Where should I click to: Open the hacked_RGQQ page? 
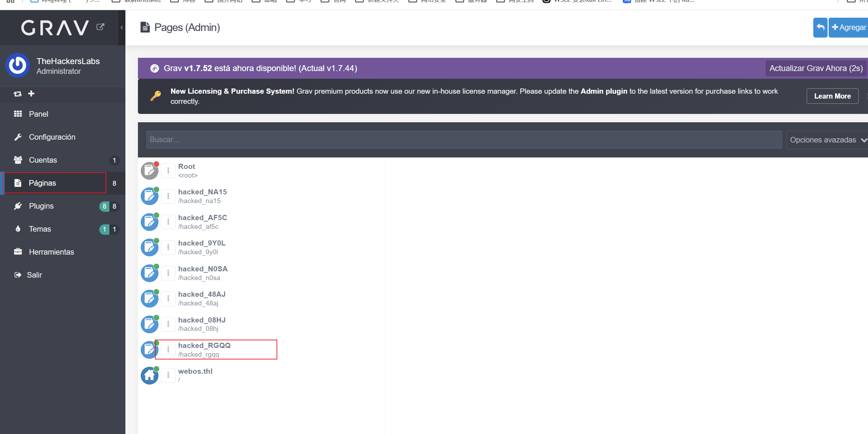click(x=204, y=346)
